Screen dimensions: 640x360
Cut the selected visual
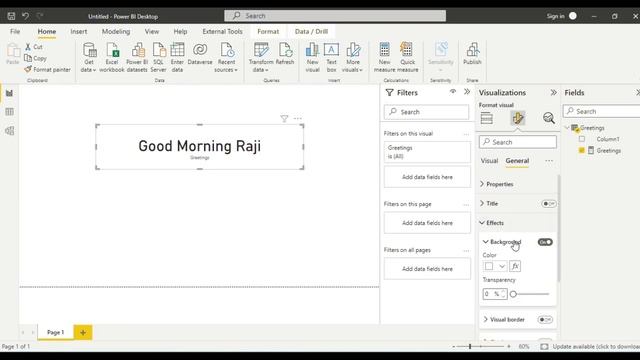pyautogui.click(x=34, y=47)
